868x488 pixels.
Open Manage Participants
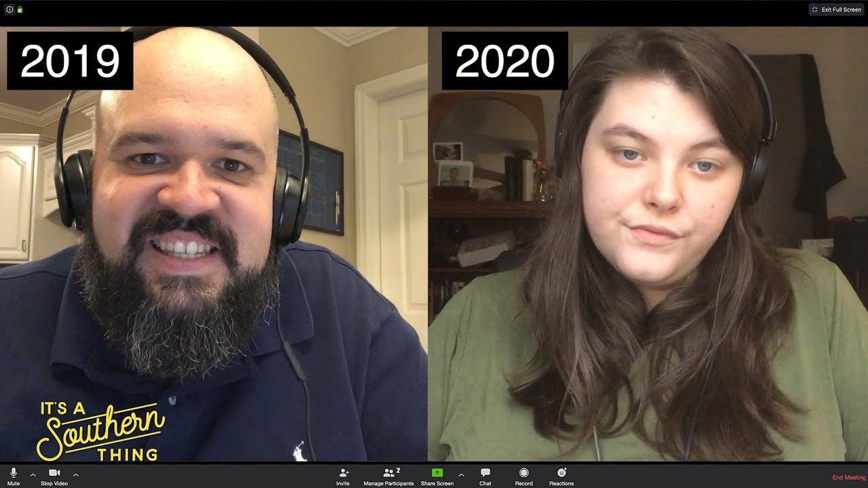pyautogui.click(x=388, y=476)
